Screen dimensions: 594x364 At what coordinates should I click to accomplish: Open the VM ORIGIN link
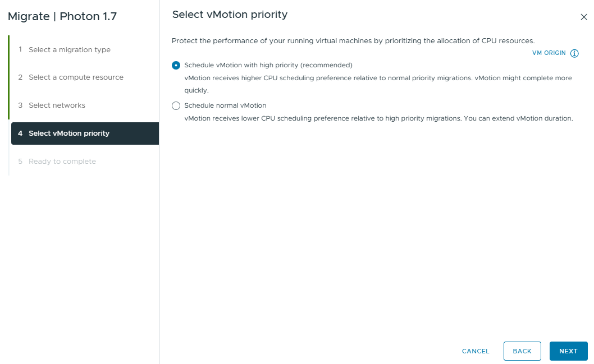pyautogui.click(x=549, y=53)
